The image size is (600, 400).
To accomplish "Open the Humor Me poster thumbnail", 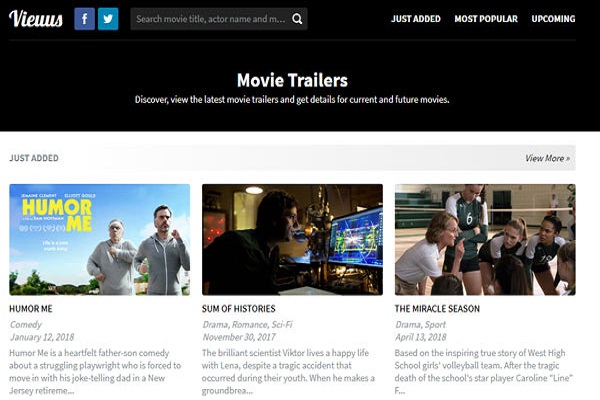I will (x=99, y=239).
